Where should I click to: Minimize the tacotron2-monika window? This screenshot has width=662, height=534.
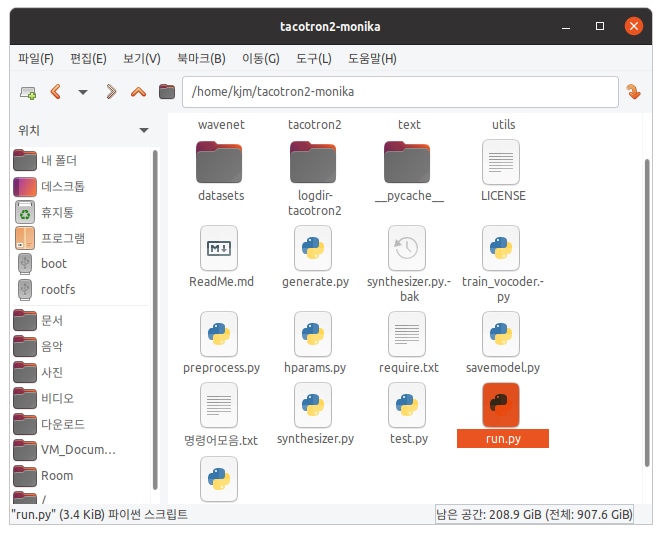(566, 27)
